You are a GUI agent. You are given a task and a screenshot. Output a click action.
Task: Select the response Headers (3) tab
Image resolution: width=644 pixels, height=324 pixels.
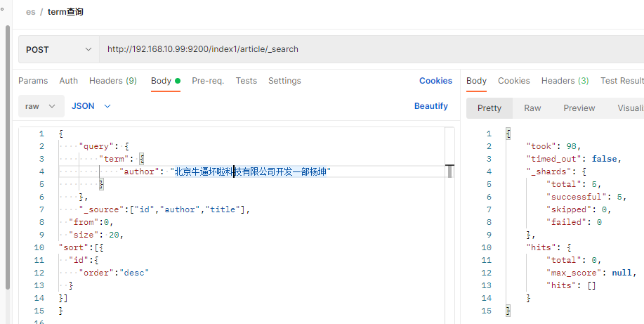(x=565, y=81)
